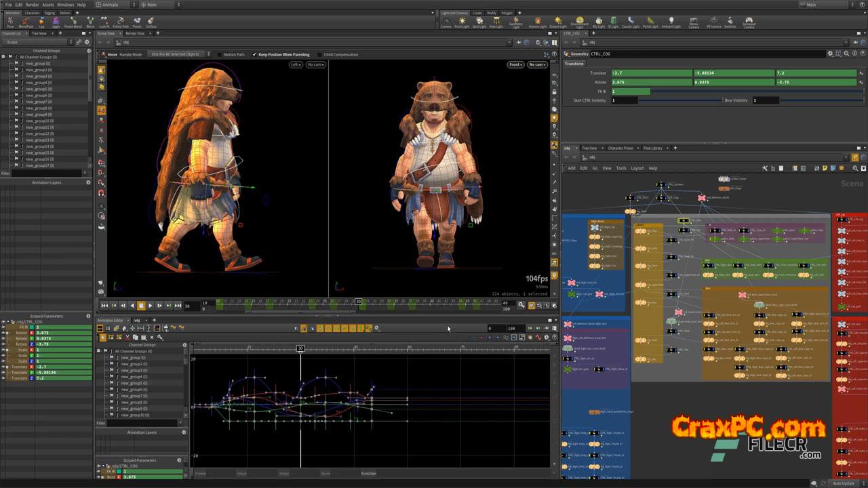Click the Auto Update button

pos(843,483)
